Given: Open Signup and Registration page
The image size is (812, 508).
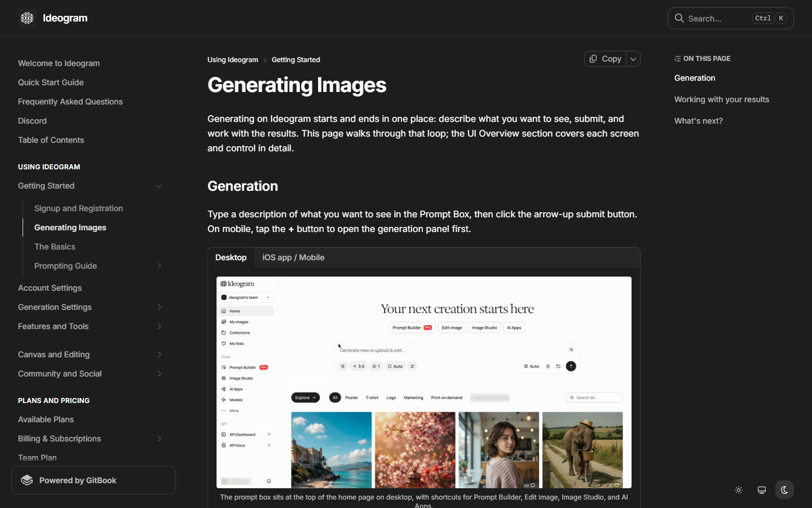Looking at the screenshot, I should [x=78, y=208].
